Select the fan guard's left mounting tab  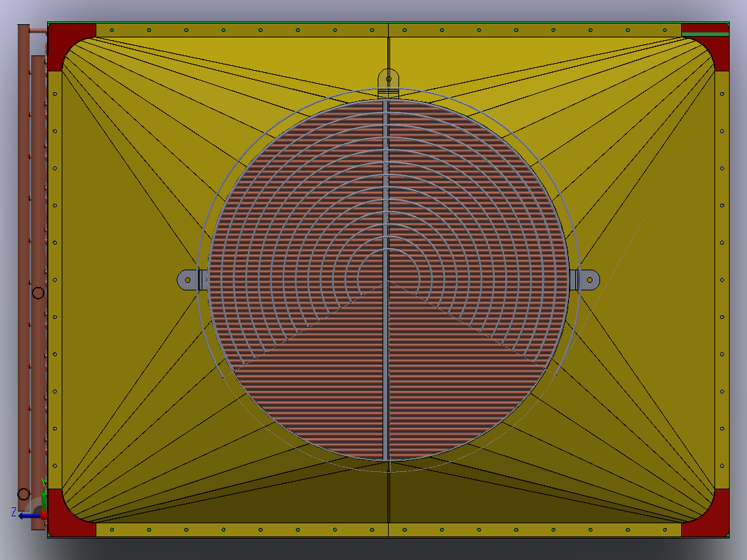pos(191,280)
